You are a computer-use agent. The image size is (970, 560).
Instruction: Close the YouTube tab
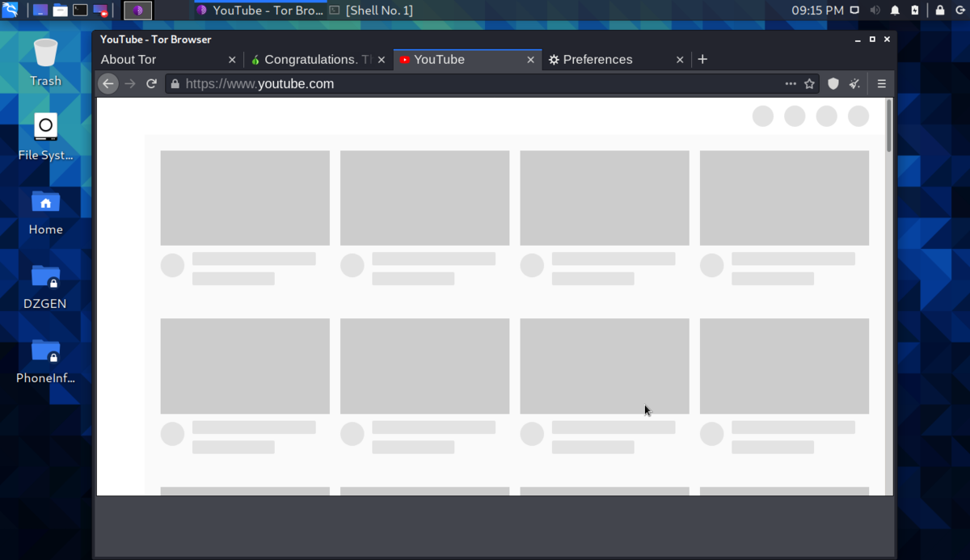click(531, 60)
